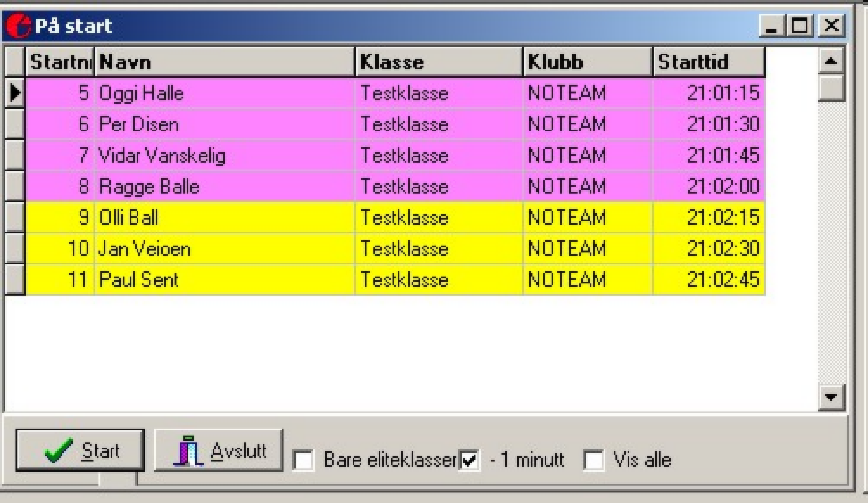Click start number 8 cell
The width and height of the screenshot is (868, 503).
[x=60, y=186]
